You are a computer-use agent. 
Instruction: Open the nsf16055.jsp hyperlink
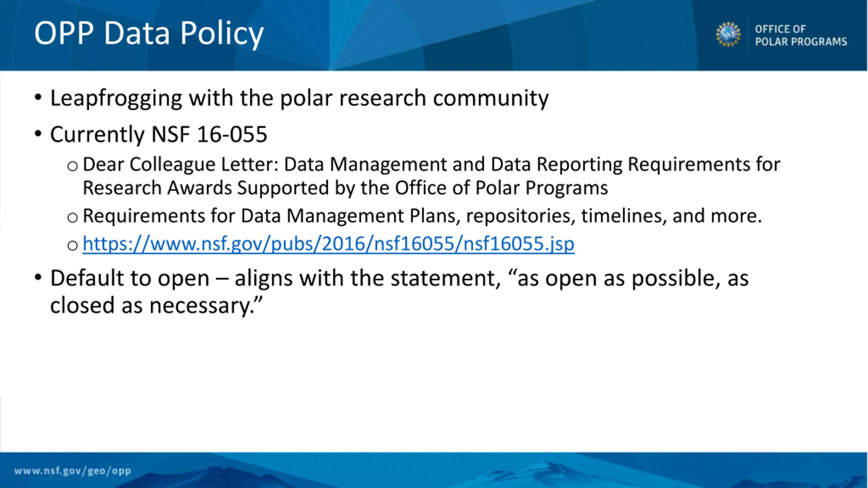[329, 244]
